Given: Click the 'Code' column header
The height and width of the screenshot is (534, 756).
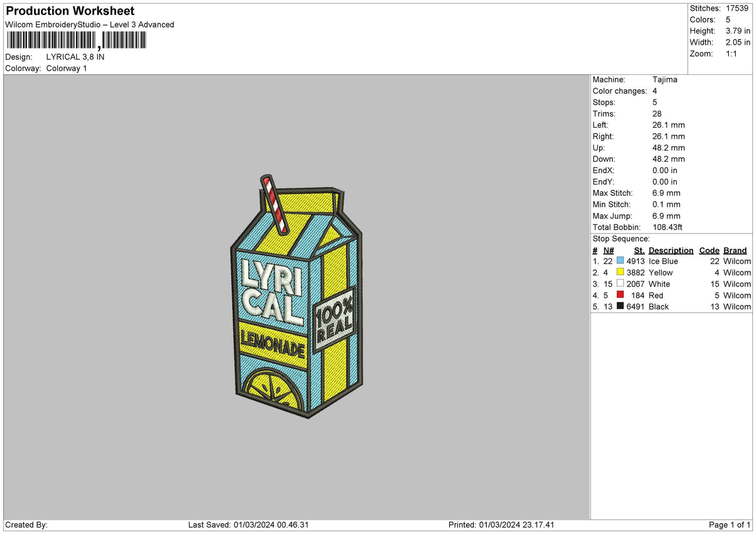Looking at the screenshot, I should pyautogui.click(x=709, y=250).
